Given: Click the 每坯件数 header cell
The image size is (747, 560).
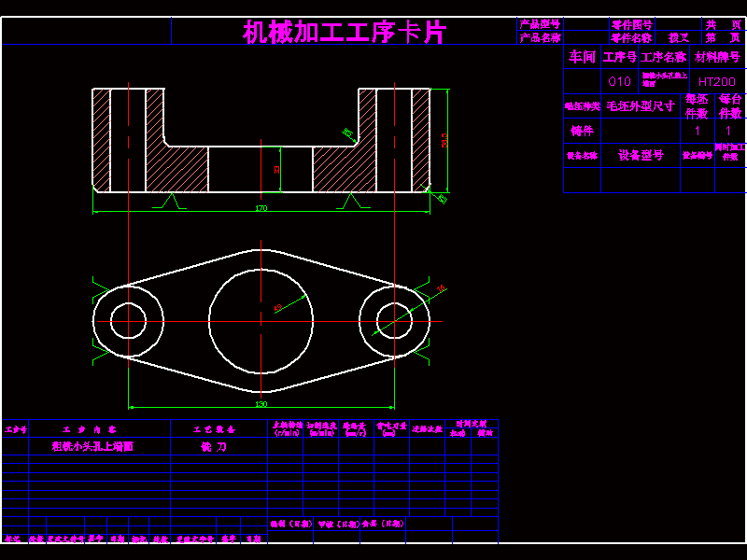Looking at the screenshot, I should [697, 106].
